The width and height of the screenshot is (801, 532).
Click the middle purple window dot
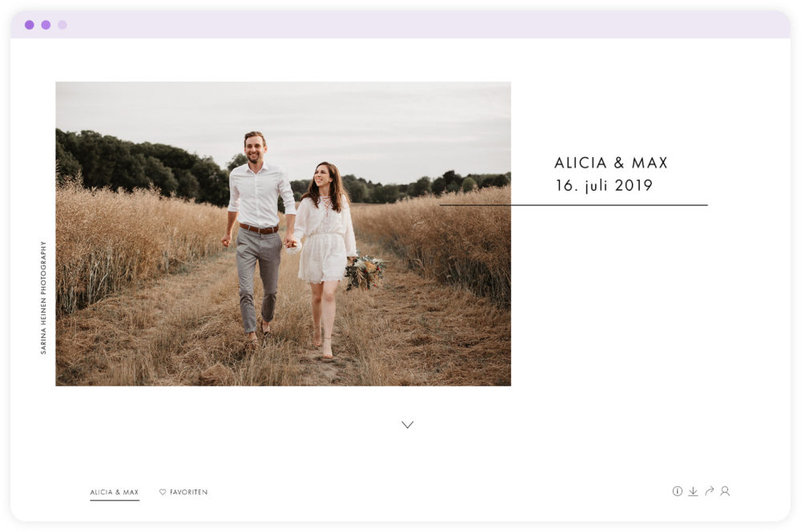point(46,25)
